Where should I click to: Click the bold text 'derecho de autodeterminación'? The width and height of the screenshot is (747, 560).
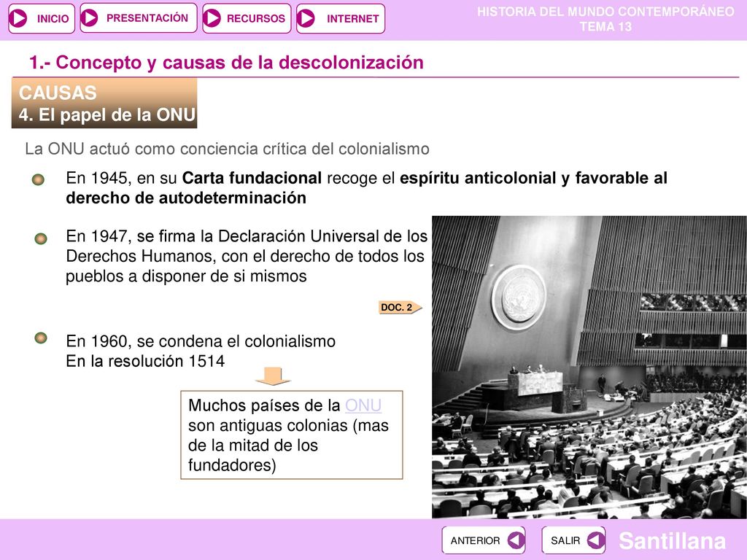pos(186,198)
